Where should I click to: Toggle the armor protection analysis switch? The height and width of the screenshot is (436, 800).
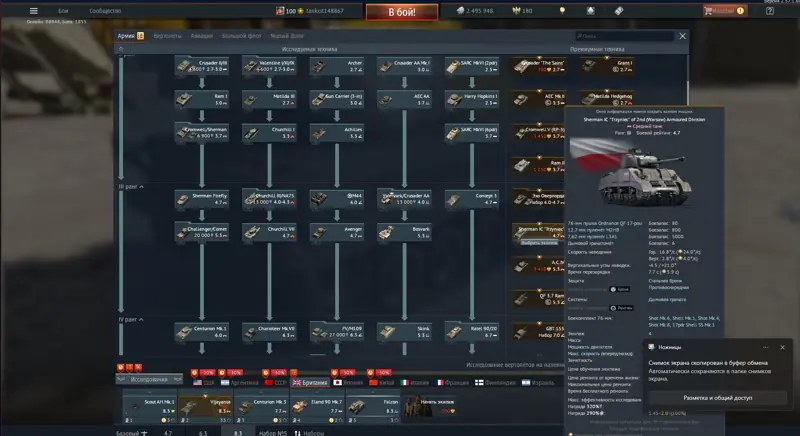click(620, 289)
